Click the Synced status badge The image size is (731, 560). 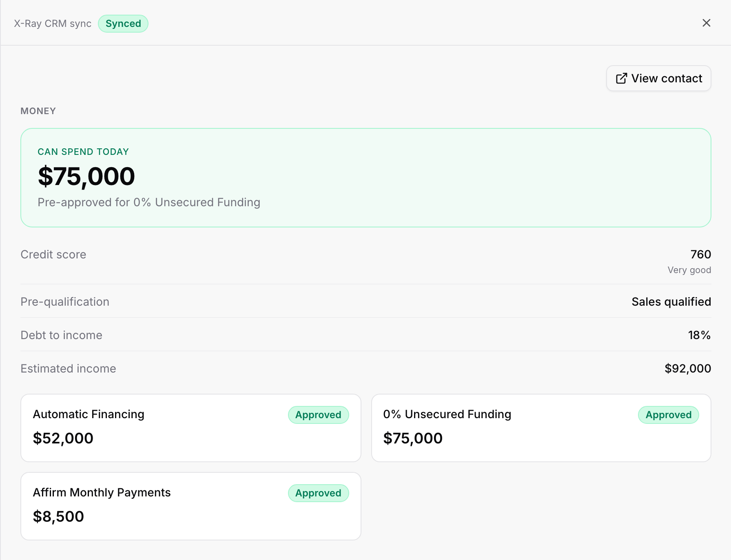[x=123, y=24]
